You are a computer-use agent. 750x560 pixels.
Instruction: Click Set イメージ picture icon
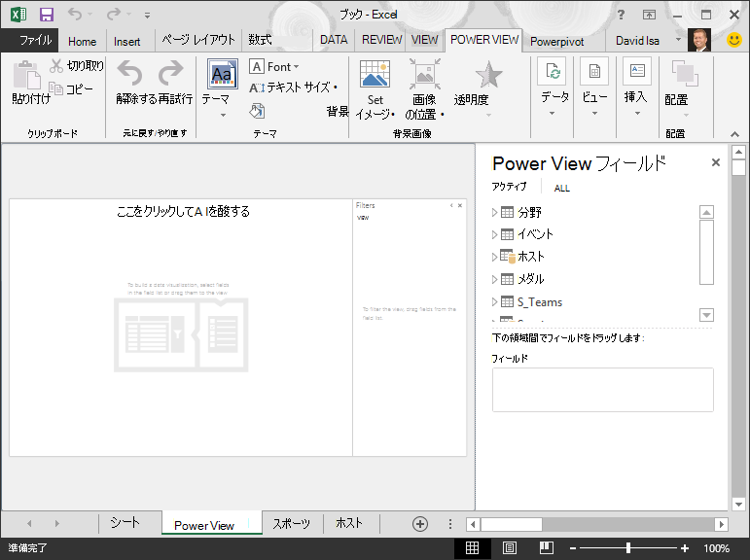pyautogui.click(x=375, y=74)
